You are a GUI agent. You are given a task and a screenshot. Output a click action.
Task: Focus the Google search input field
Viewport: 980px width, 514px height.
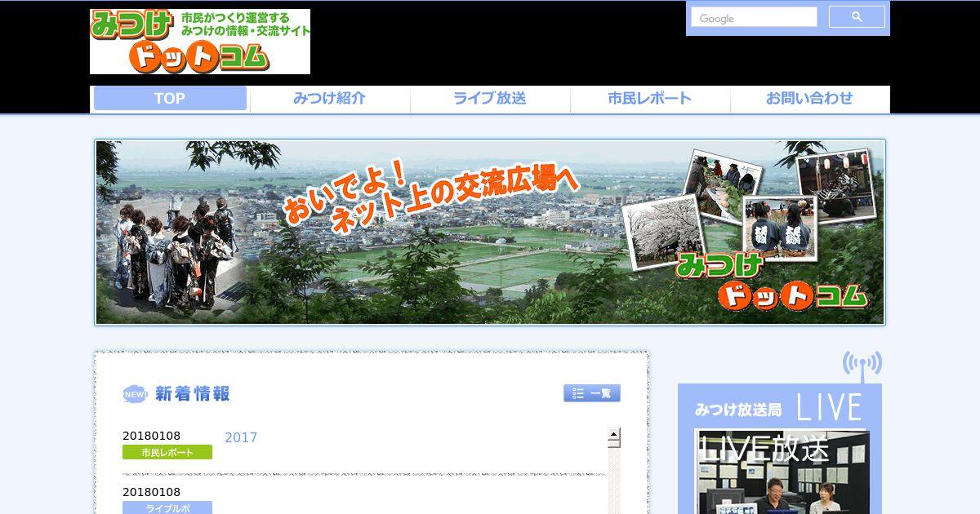754,17
